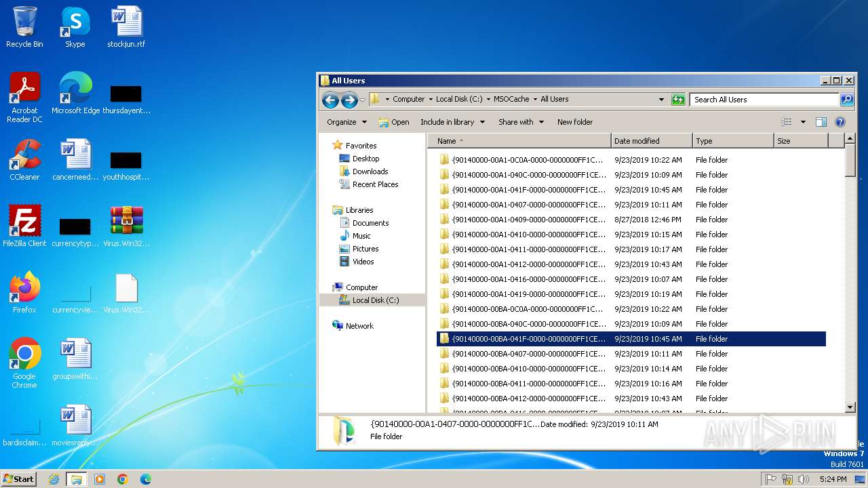
Task: Open FileZilla Client desktop shortcut
Action: click(24, 226)
